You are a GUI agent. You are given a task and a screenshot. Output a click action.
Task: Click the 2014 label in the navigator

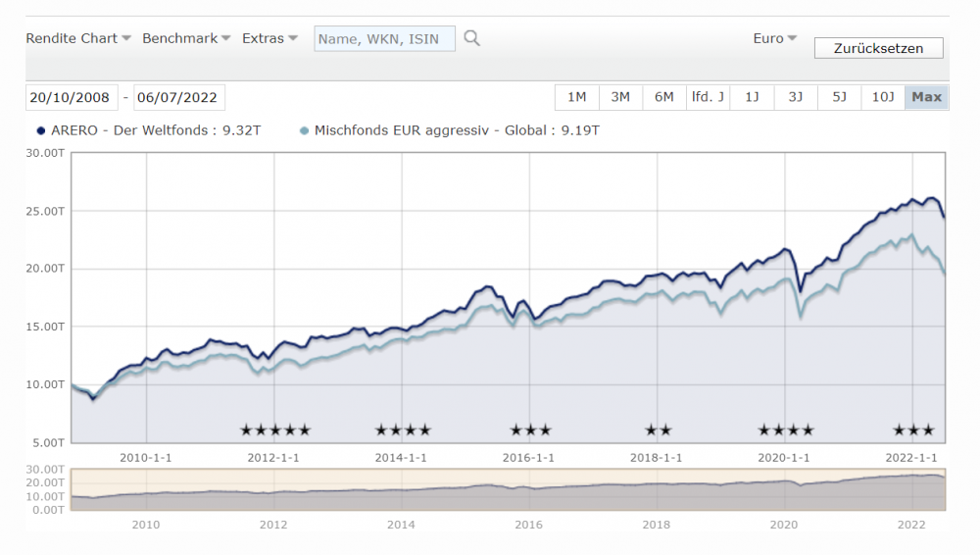(401, 525)
